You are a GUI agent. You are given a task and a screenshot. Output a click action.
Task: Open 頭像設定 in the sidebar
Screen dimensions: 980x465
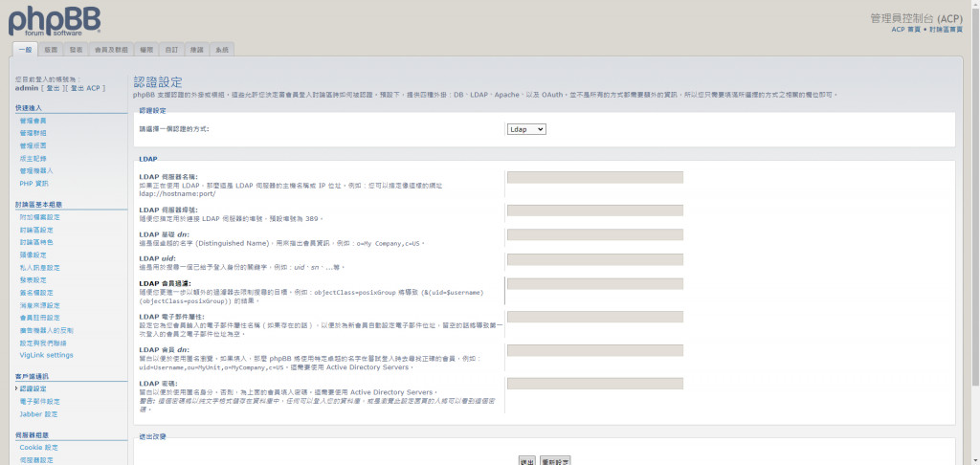click(33, 255)
